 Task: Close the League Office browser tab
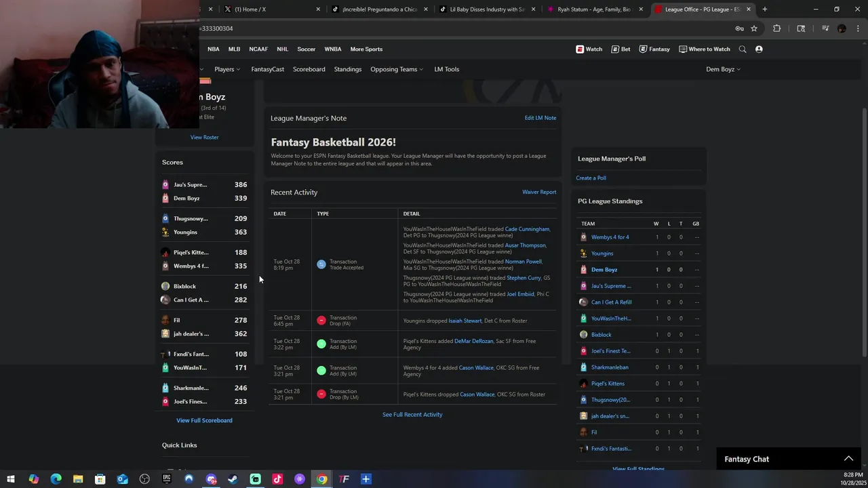point(749,9)
